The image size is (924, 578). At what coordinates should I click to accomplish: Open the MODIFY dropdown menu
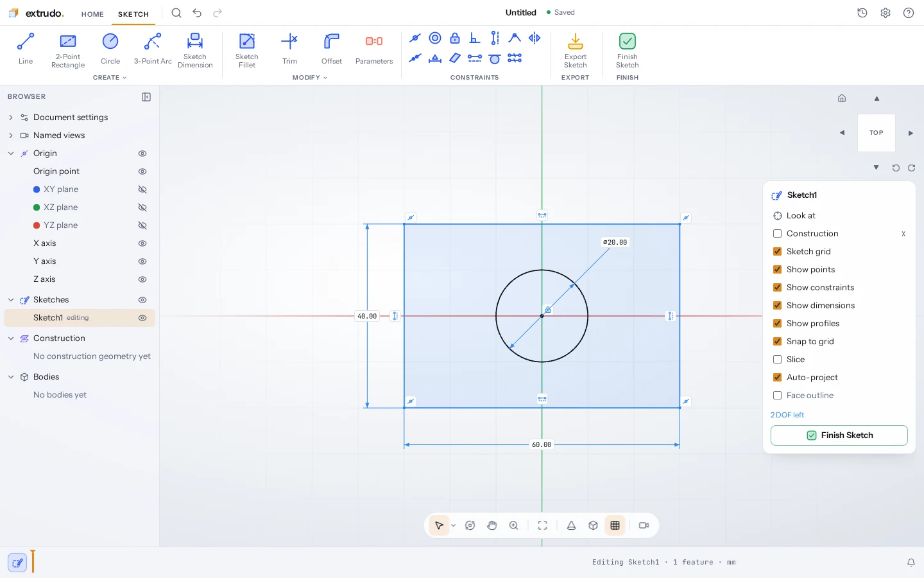310,78
